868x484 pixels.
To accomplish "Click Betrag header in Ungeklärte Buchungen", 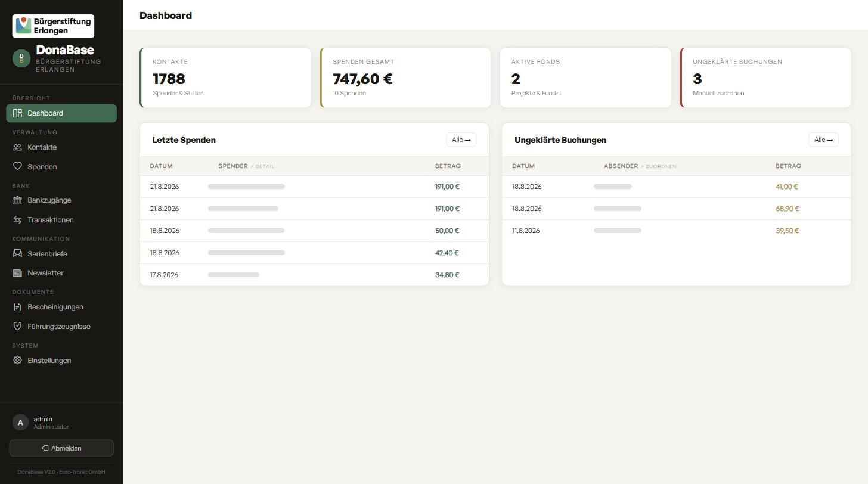I will click(x=788, y=166).
